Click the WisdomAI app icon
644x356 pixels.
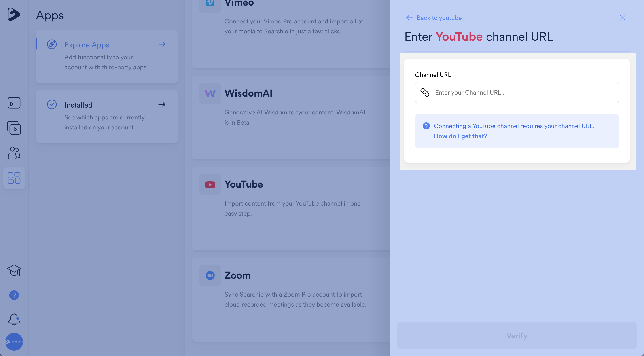pos(210,93)
